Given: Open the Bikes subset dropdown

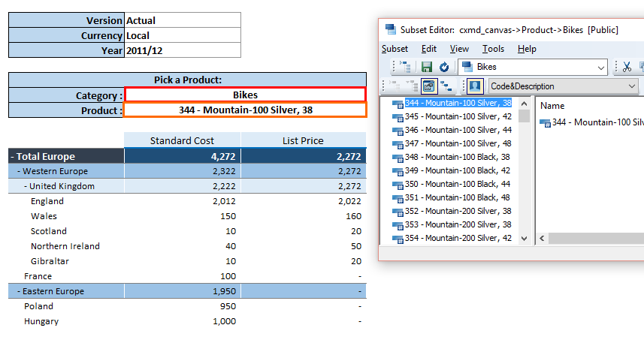Looking at the screenshot, I should [600, 68].
